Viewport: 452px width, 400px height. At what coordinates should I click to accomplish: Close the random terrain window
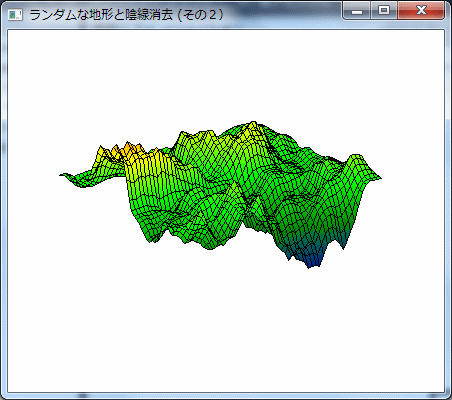[x=421, y=11]
